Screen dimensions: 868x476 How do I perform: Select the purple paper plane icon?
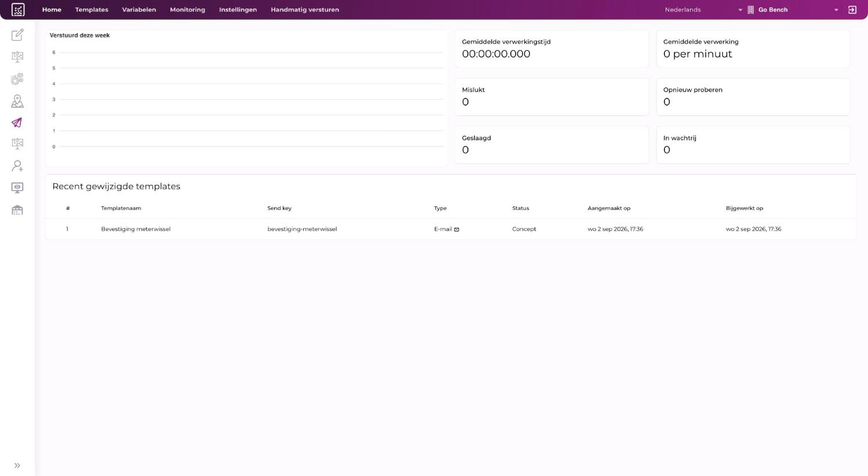point(17,122)
